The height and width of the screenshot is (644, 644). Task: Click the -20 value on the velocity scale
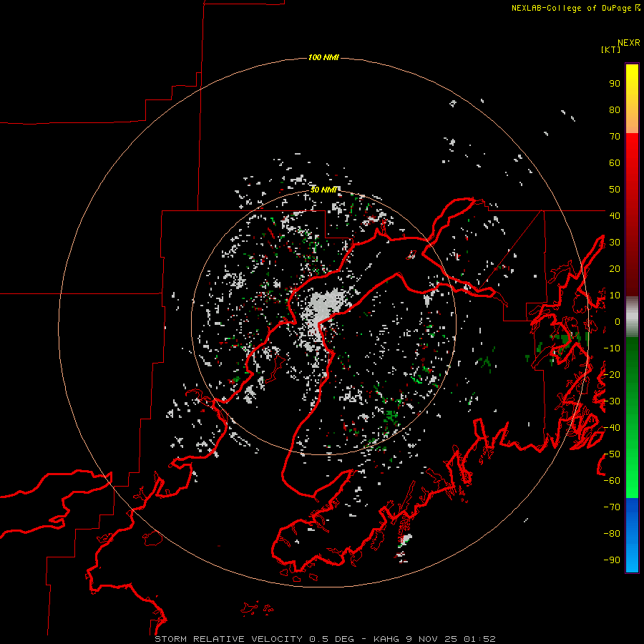(612, 374)
